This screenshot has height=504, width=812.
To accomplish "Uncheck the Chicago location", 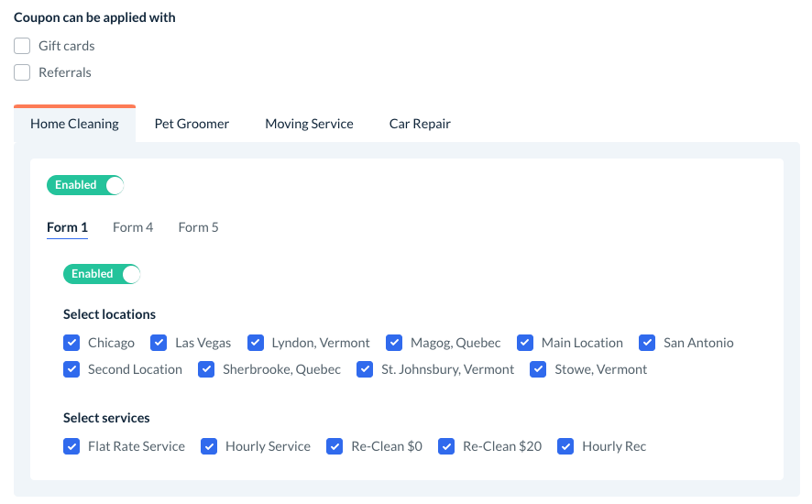I will click(71, 343).
